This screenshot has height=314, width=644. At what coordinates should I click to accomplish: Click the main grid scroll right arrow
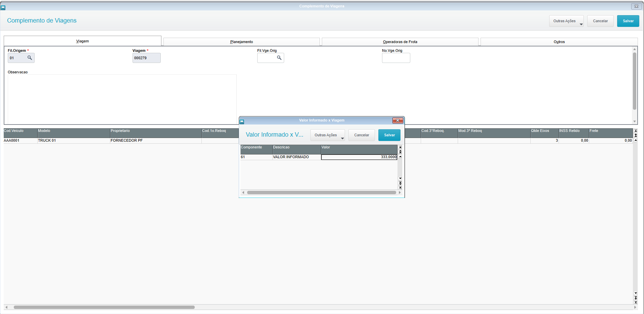[635, 307]
